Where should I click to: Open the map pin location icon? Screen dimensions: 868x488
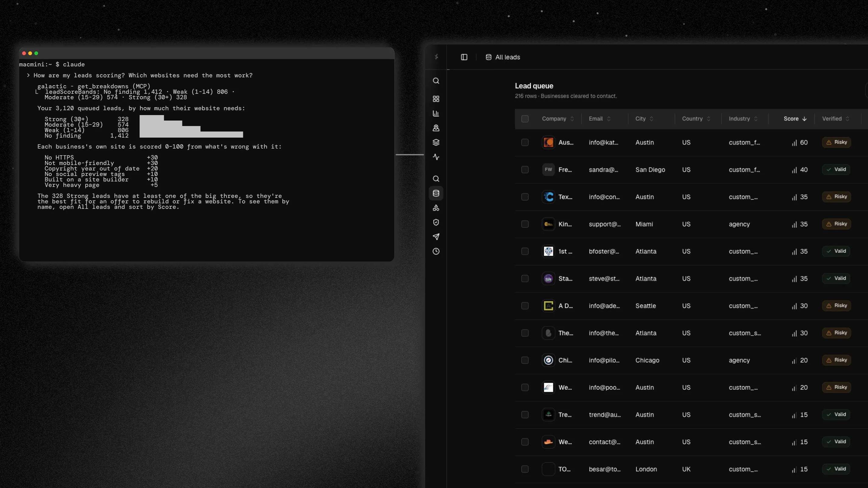pos(436,128)
